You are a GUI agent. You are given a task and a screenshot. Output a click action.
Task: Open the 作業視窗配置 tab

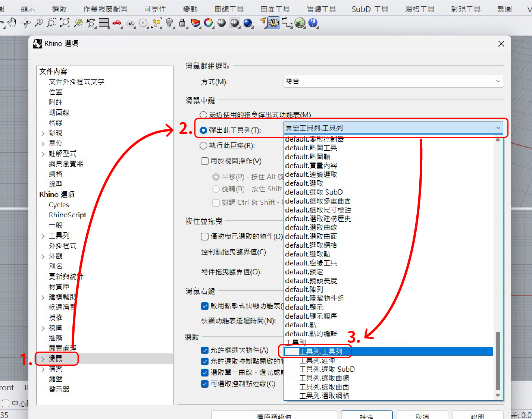(x=105, y=9)
